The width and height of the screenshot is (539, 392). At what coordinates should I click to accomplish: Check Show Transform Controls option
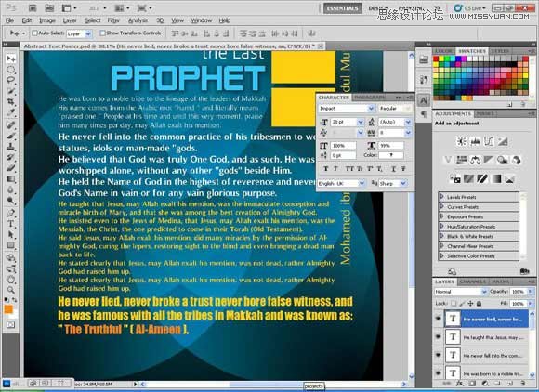point(102,33)
